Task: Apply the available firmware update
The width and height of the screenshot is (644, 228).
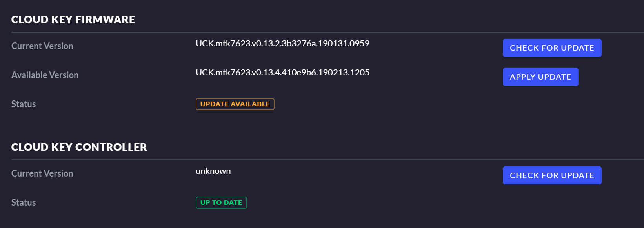Action: pyautogui.click(x=540, y=77)
